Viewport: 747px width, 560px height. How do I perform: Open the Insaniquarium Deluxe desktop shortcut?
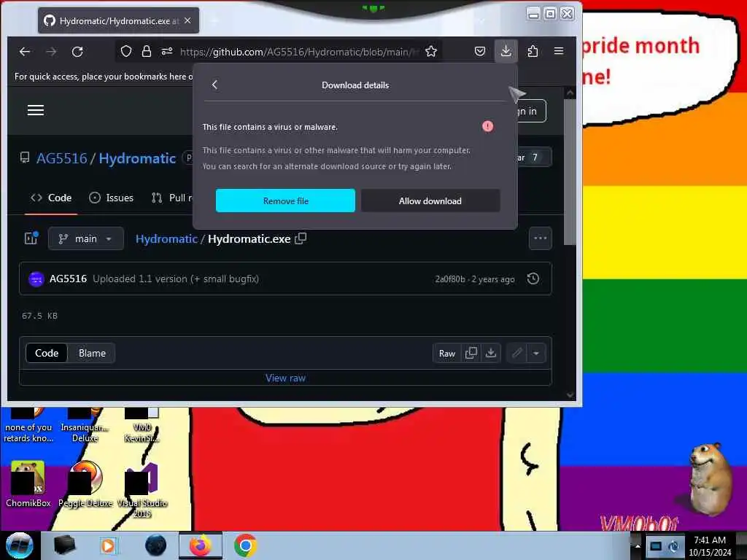[85, 425]
